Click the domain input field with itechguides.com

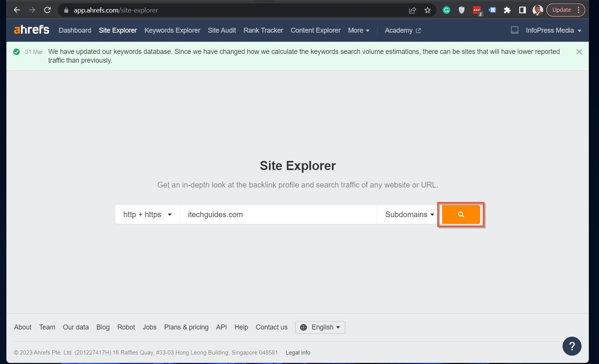[278, 214]
